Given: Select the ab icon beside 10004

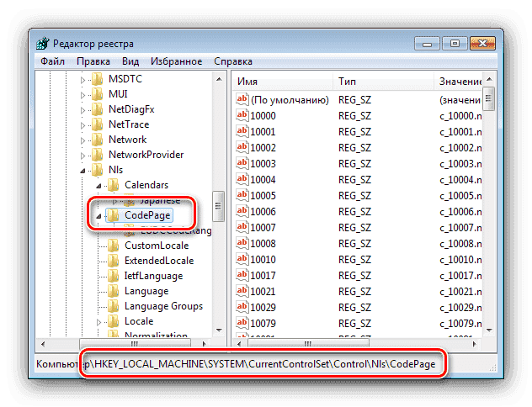Looking at the screenshot, I should [x=242, y=179].
